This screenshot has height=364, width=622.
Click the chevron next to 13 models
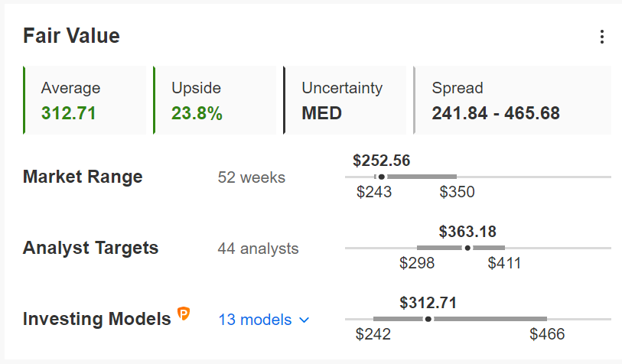[x=304, y=320]
